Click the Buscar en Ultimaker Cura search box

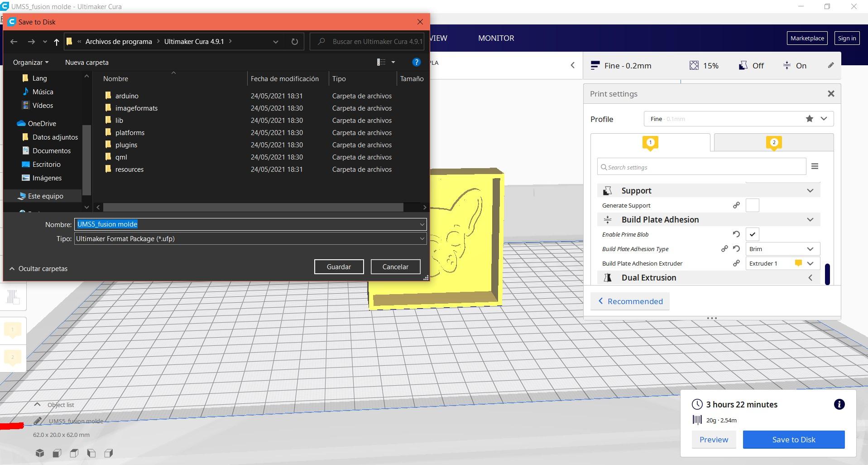[367, 42]
